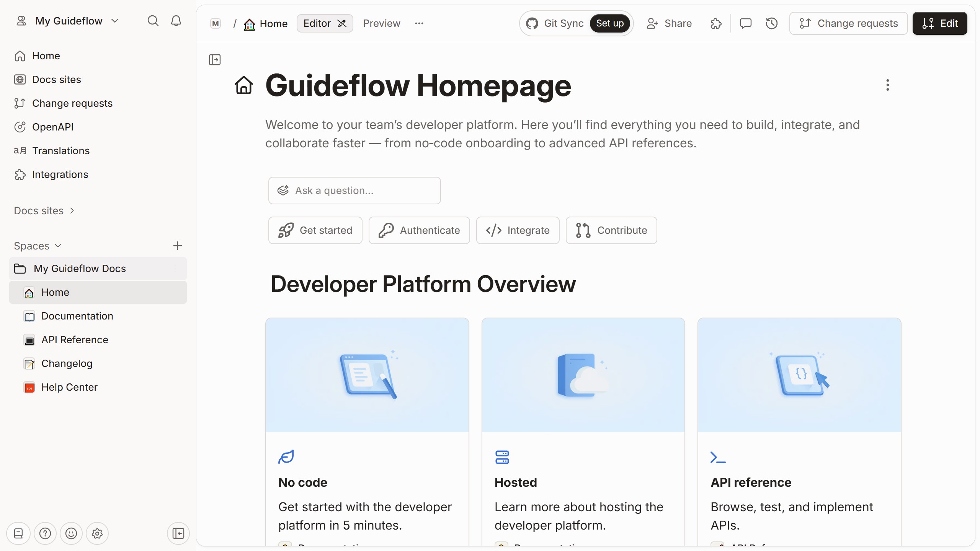Open the Hosted card thumbnail

[x=583, y=375]
